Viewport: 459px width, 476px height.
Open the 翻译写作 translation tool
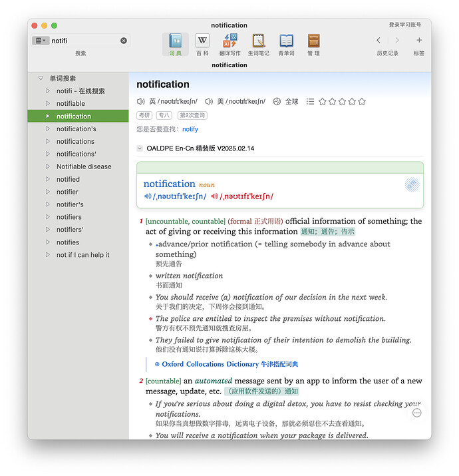(230, 45)
